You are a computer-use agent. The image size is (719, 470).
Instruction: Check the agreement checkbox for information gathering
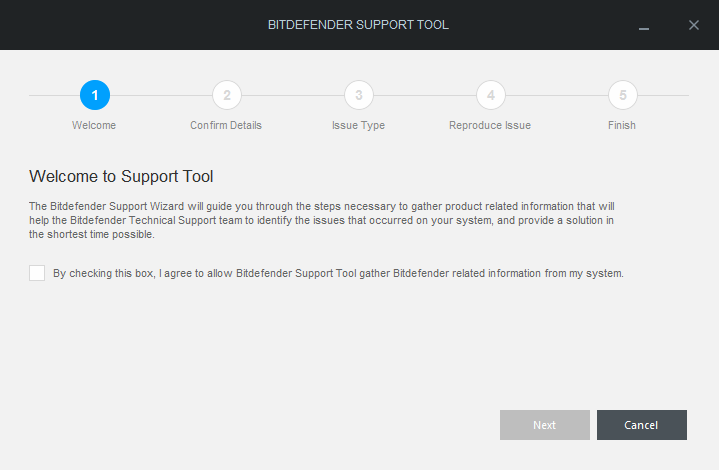click(x=37, y=273)
